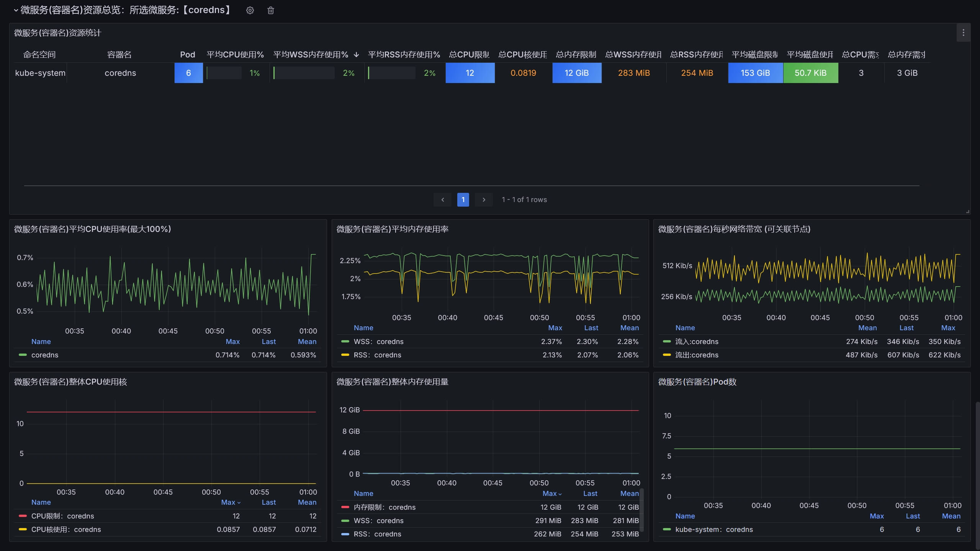The width and height of the screenshot is (980, 551).
Task: Sort by 平均CPU使用% column header
Action: point(235,55)
